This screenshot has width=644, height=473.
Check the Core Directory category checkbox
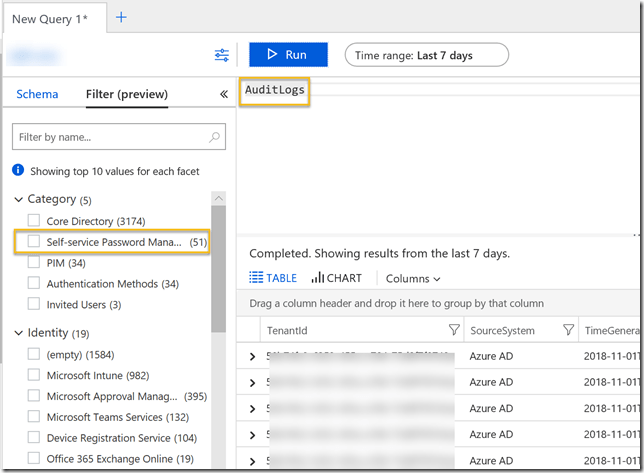(34, 221)
